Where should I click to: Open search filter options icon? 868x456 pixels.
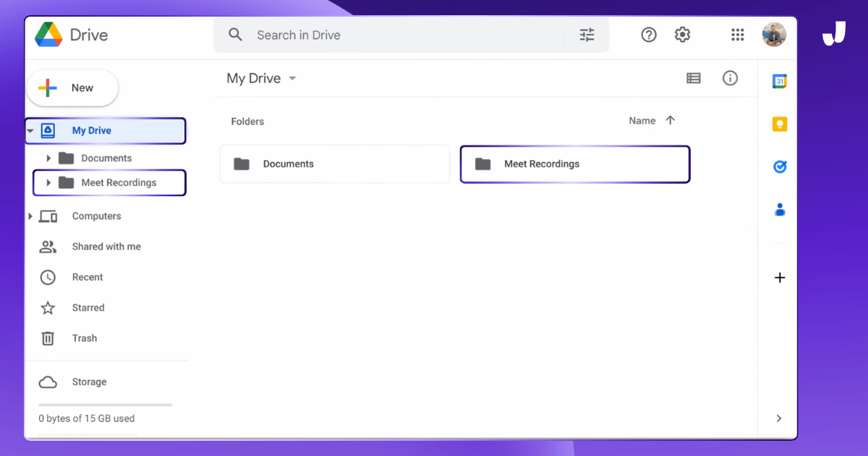[587, 35]
